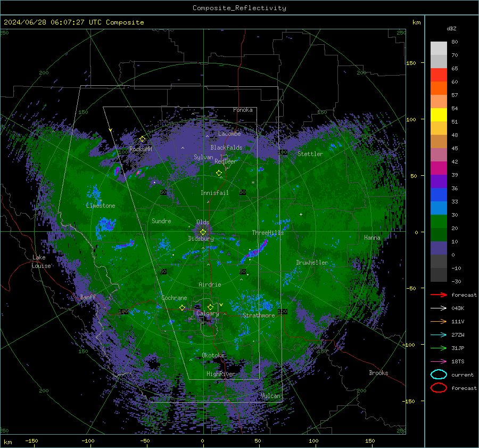This screenshot has width=479, height=448.
Task: Select the Lacombe city label
Action: [x=229, y=134]
